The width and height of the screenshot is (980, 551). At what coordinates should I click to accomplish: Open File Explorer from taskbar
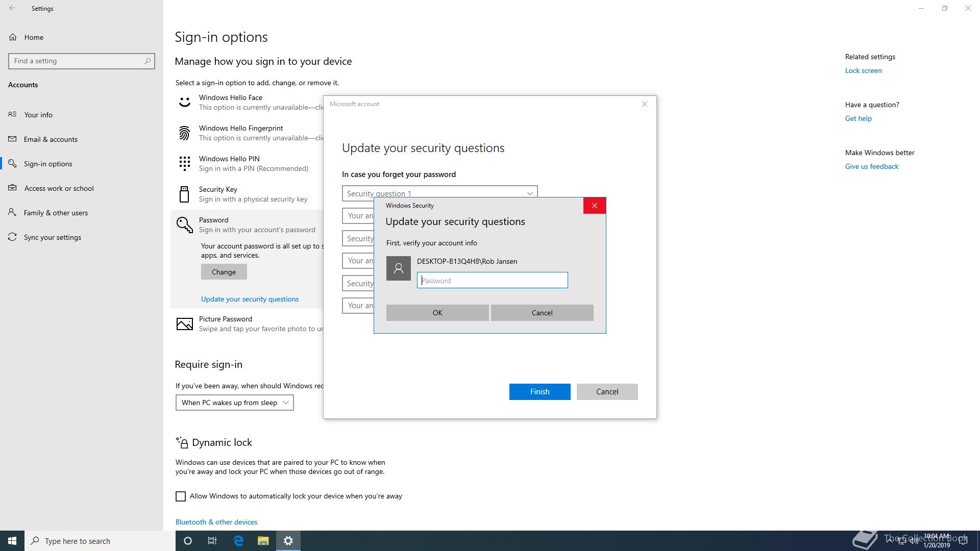coord(263,541)
